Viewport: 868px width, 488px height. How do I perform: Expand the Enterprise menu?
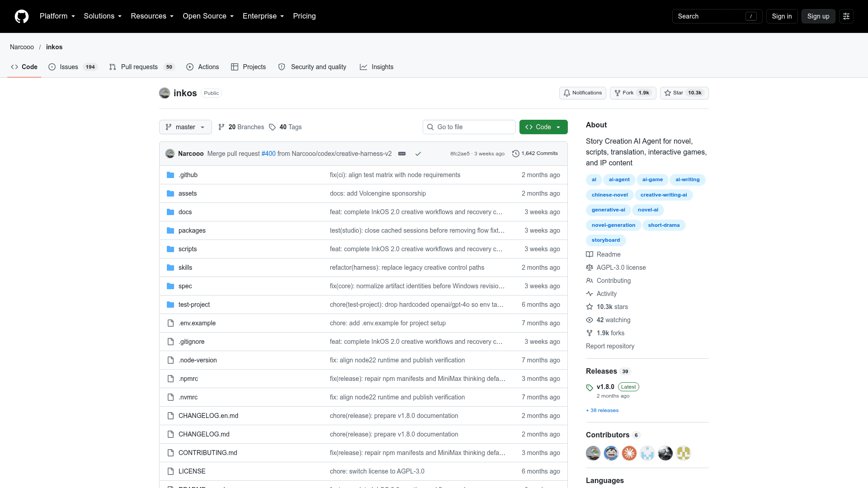(x=263, y=16)
